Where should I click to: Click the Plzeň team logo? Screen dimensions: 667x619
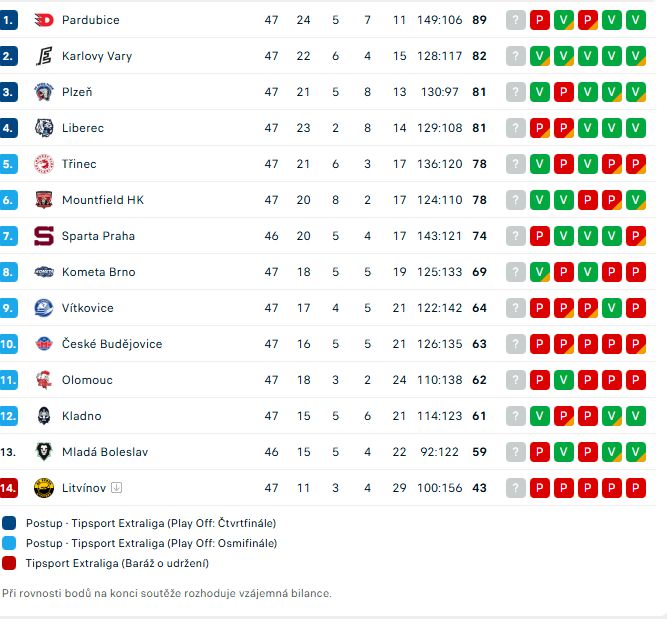pos(44,92)
